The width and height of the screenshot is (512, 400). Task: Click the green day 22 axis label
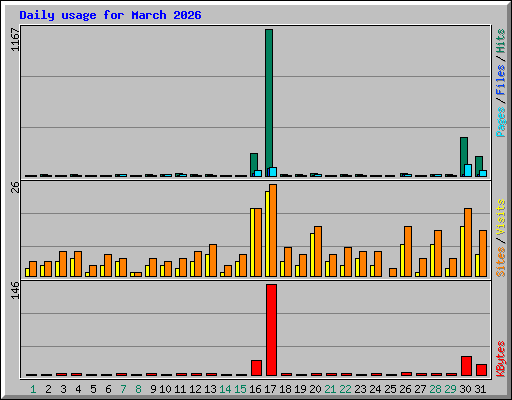pos(345,389)
